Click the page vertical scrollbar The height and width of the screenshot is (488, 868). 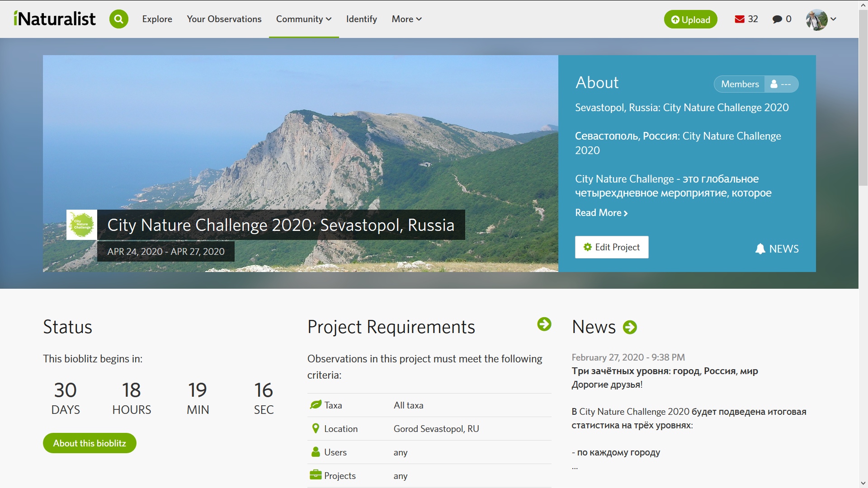(863, 97)
